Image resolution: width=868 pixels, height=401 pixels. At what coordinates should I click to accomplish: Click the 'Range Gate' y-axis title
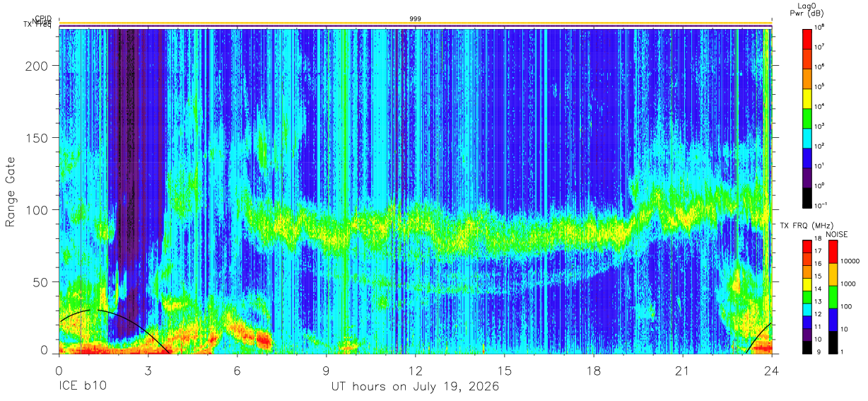[11, 192]
